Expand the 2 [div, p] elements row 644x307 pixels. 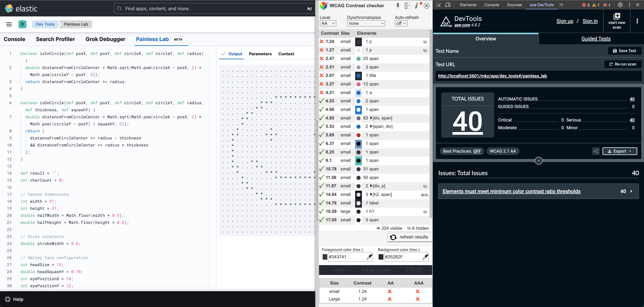coord(371,186)
